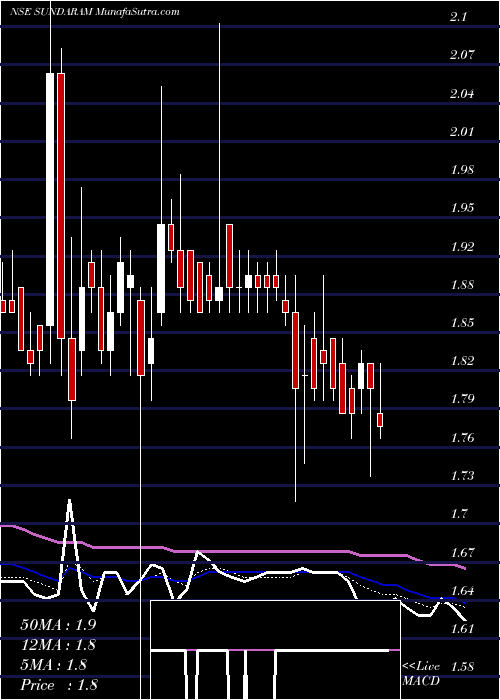500x700 pixels.
Task: Select the 1.58 price axis label
Action: [462, 667]
